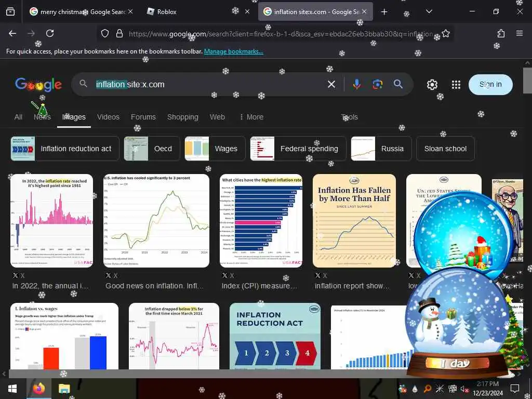Expand the More search filters menu
The image size is (532, 399).
point(251,117)
